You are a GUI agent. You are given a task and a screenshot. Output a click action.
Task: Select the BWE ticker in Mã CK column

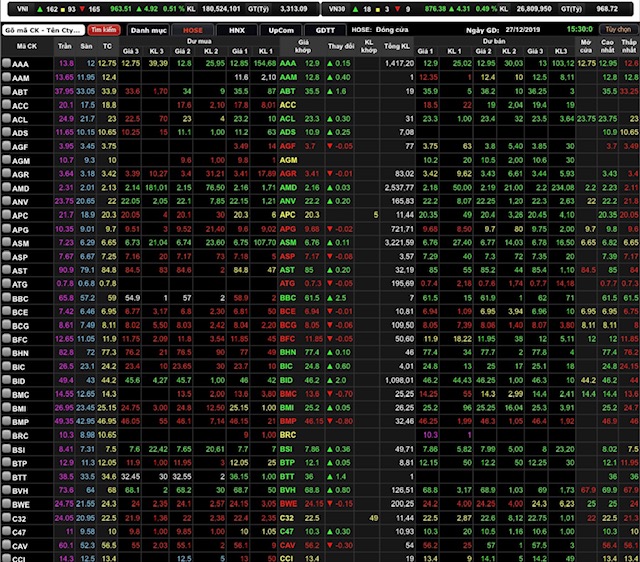pos(21,505)
